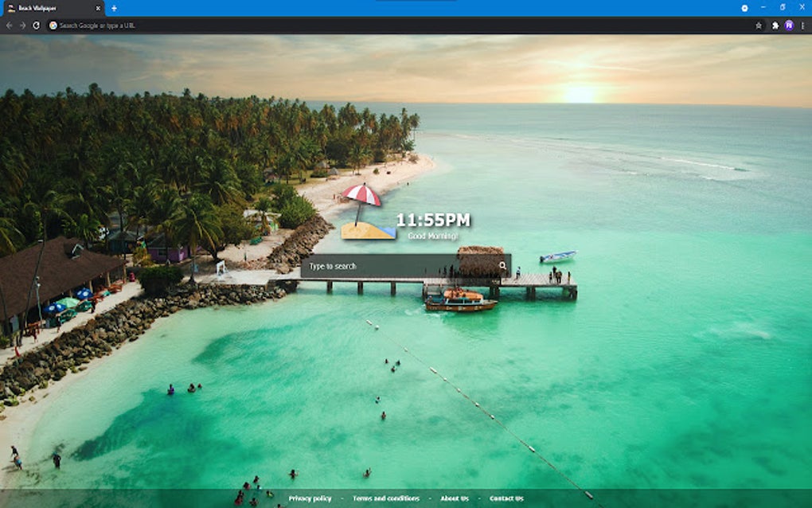The width and height of the screenshot is (812, 508).
Task: Visit the About Us page
Action: [455, 497]
